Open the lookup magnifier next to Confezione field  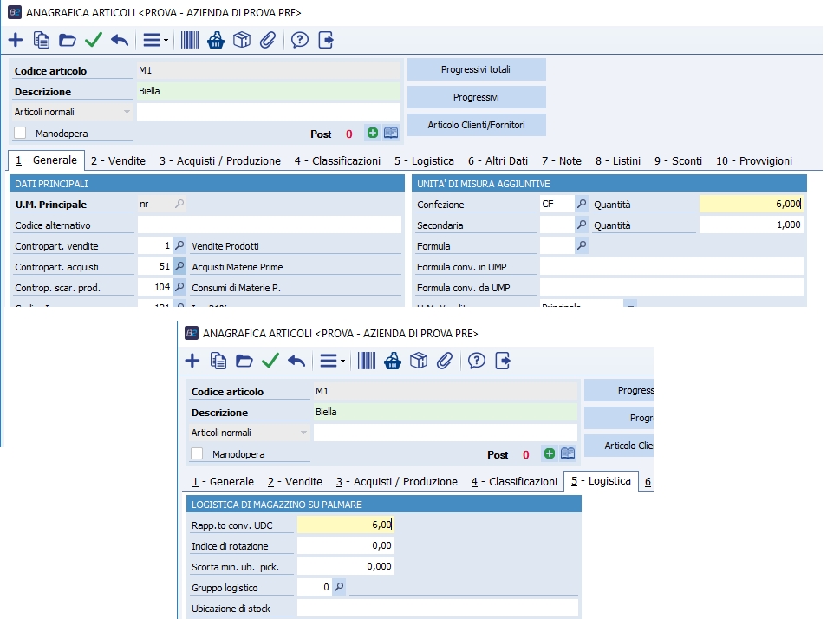[583, 204]
